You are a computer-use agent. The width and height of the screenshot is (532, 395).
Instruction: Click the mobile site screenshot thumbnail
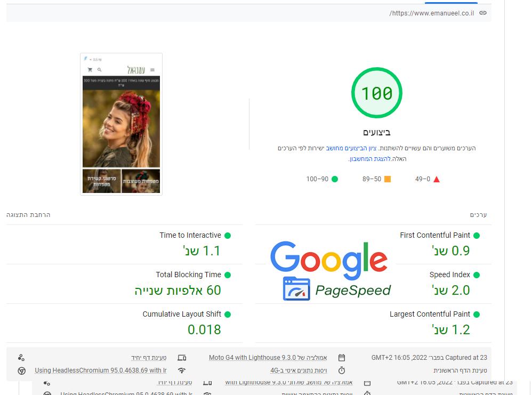click(x=122, y=124)
